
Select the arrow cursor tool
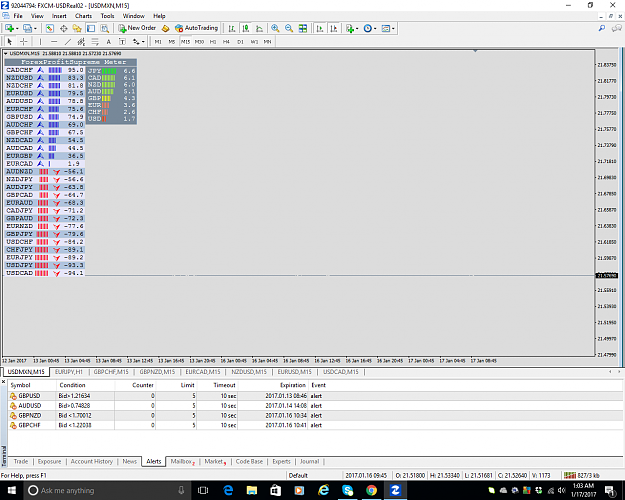click(10, 41)
